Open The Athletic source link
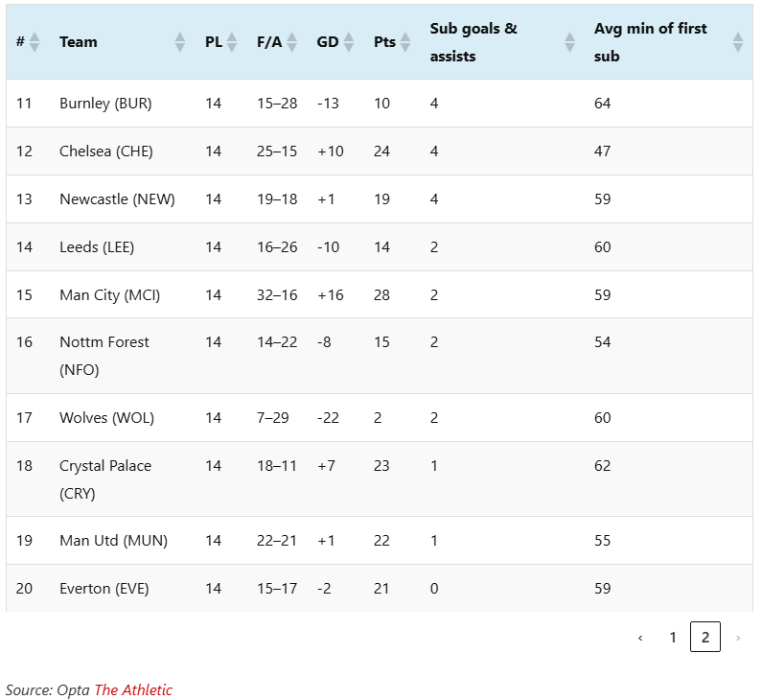 coord(133,689)
